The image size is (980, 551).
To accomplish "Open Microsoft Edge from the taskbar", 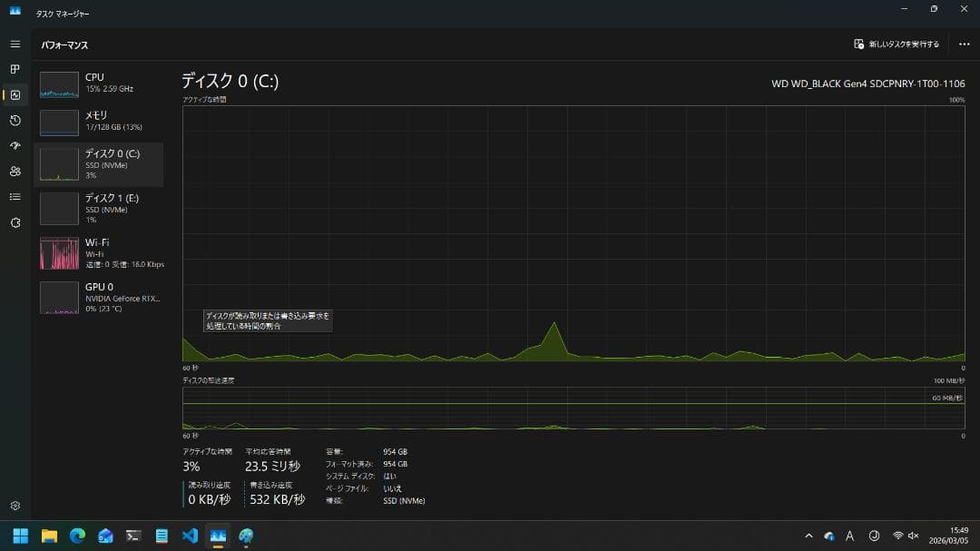I will point(77,536).
